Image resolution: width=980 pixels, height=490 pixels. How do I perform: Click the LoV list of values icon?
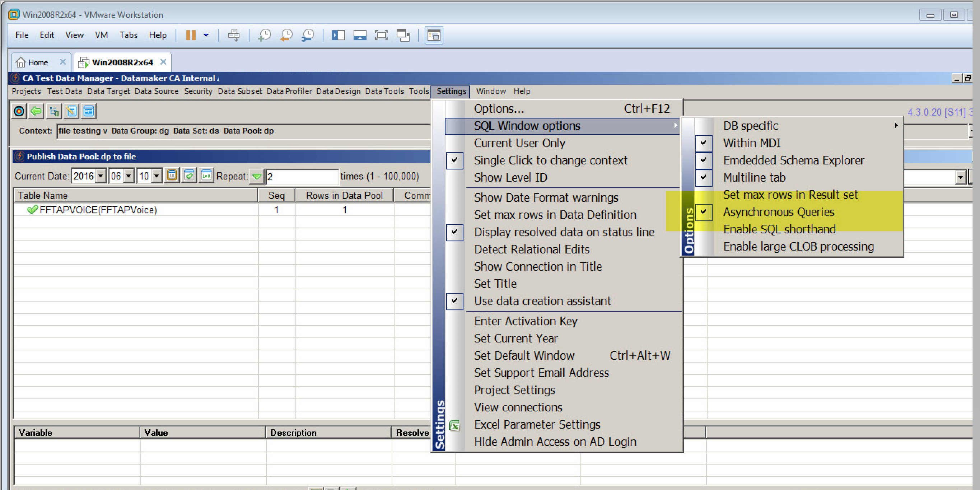coord(206,176)
